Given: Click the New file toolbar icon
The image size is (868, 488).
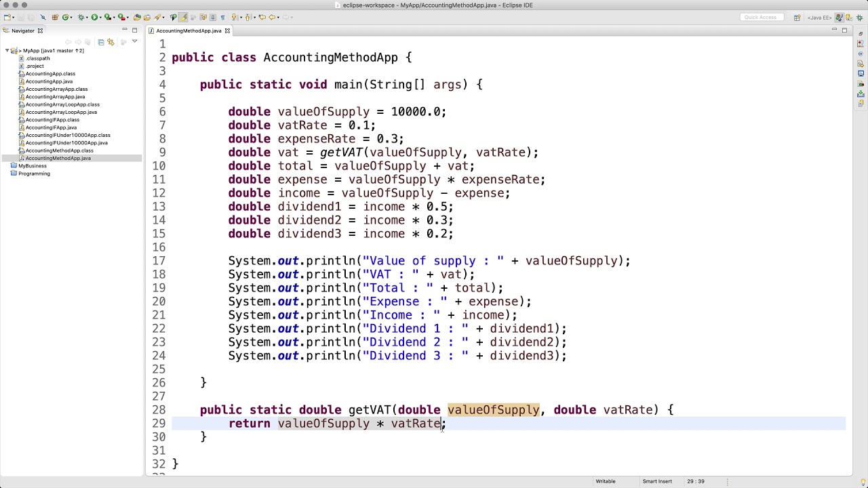Looking at the screenshot, I should point(7,17).
